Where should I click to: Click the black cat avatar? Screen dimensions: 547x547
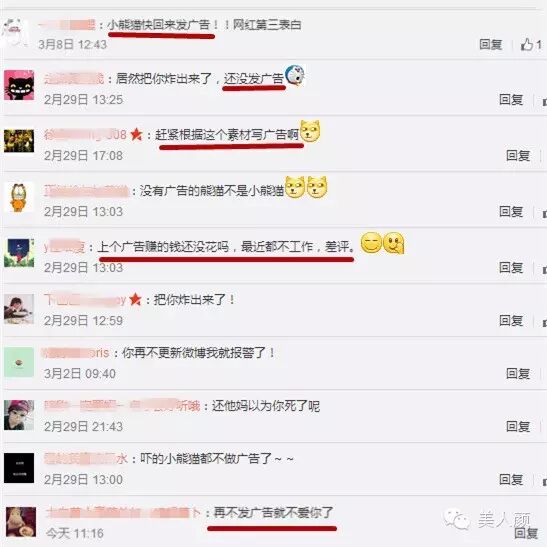(x=19, y=85)
